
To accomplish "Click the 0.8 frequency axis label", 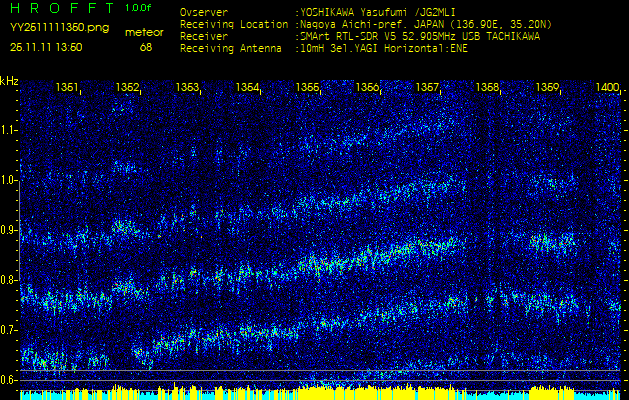I will click(x=9, y=280).
